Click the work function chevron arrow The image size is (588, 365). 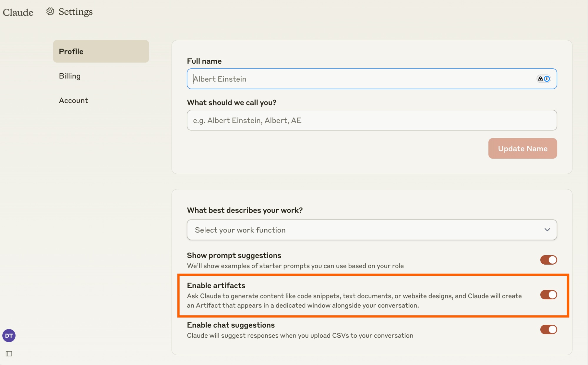coord(547,230)
